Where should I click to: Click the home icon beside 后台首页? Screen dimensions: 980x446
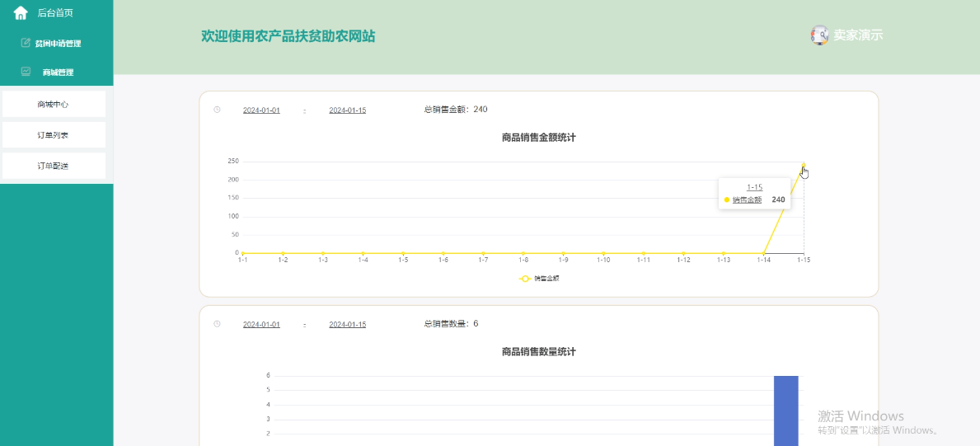pos(21,12)
